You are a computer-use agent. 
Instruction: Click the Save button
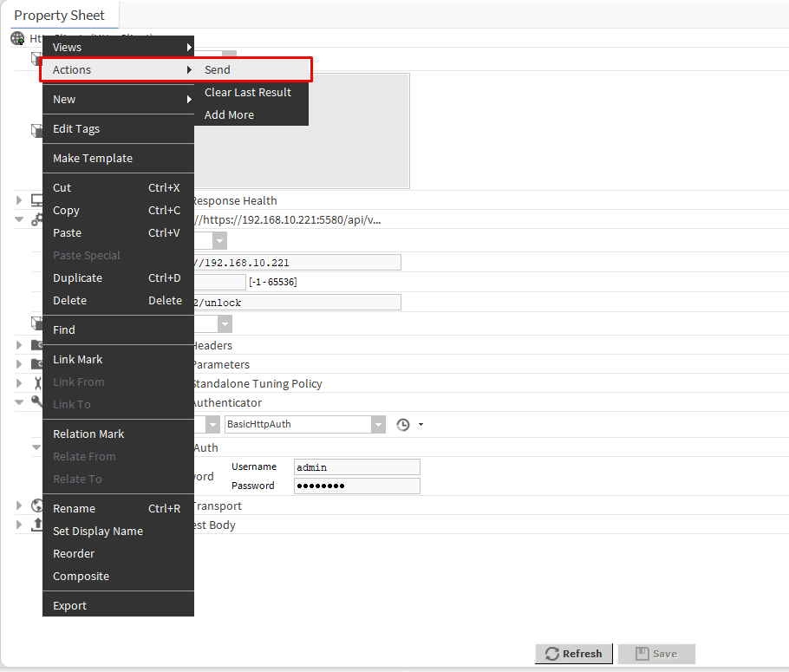click(x=656, y=654)
